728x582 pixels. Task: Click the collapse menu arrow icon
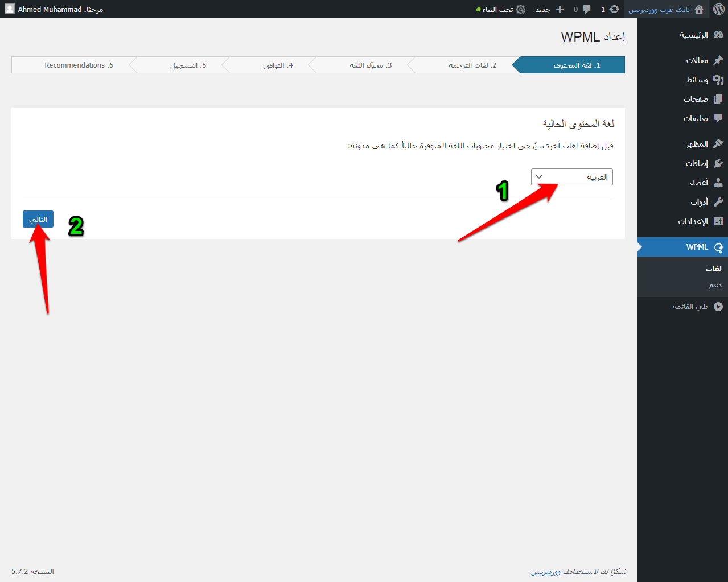pos(718,307)
